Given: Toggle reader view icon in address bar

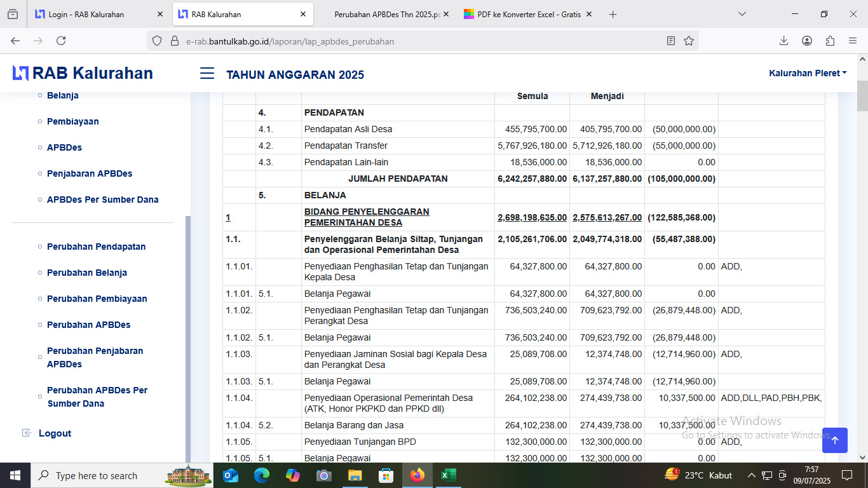Looking at the screenshot, I should 671,41.
